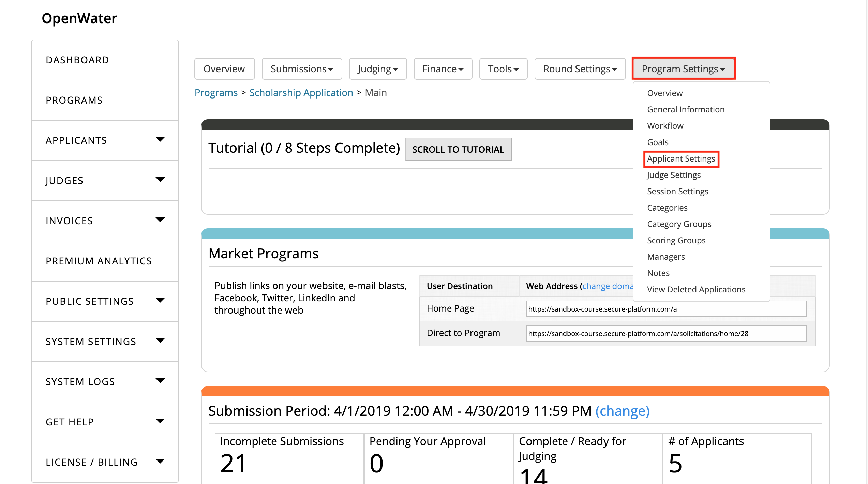
Task: Open Scoring Groups menu entry
Action: pos(676,240)
